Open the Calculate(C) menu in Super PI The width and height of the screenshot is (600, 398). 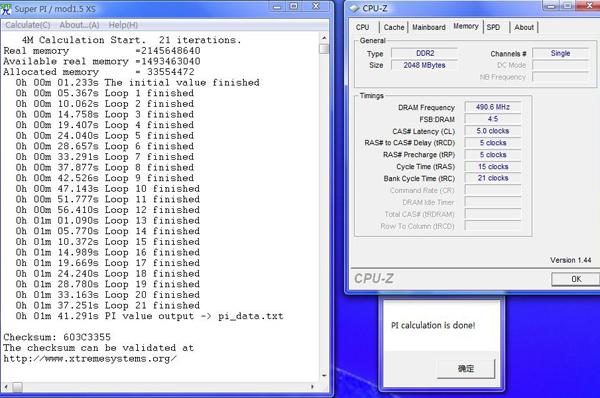tap(28, 25)
